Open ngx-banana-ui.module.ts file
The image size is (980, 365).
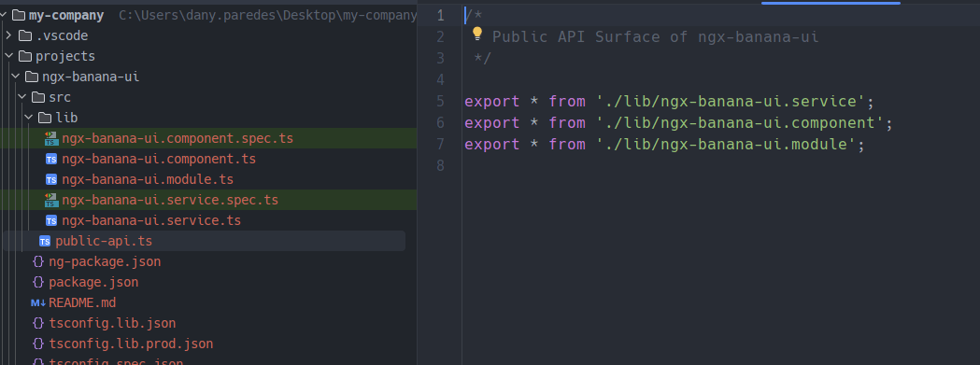point(148,180)
